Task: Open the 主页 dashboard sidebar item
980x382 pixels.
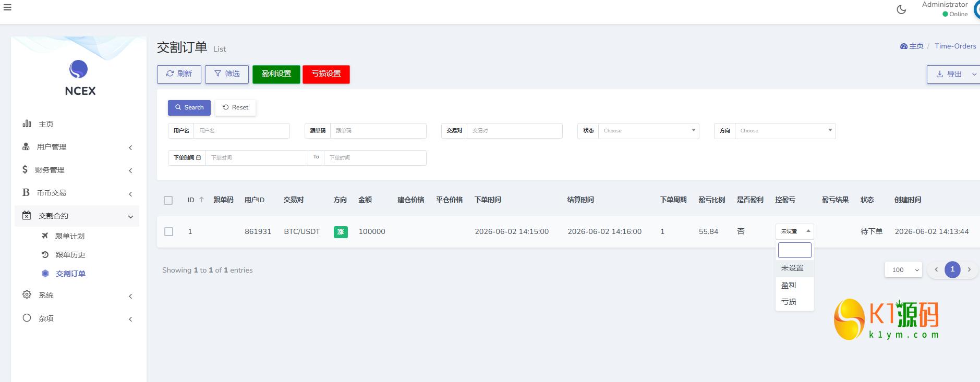Action: click(x=77, y=124)
